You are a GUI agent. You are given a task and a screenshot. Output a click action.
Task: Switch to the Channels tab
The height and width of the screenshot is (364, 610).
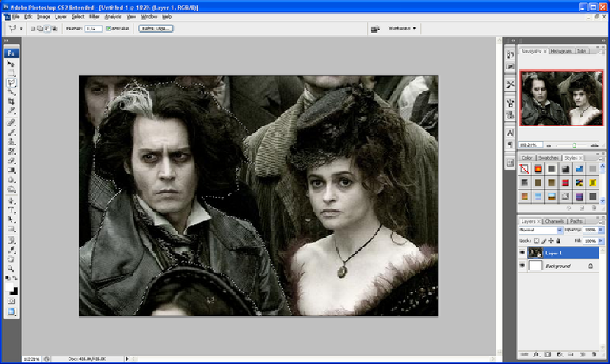coord(554,222)
